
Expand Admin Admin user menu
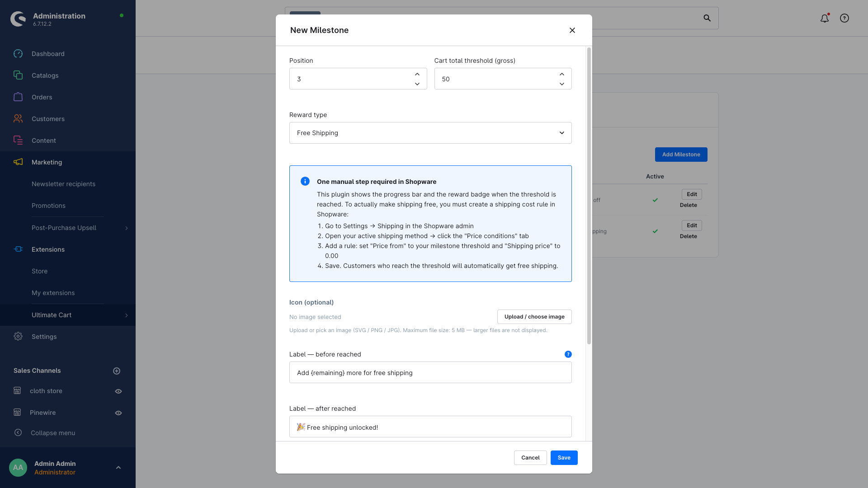tap(118, 468)
